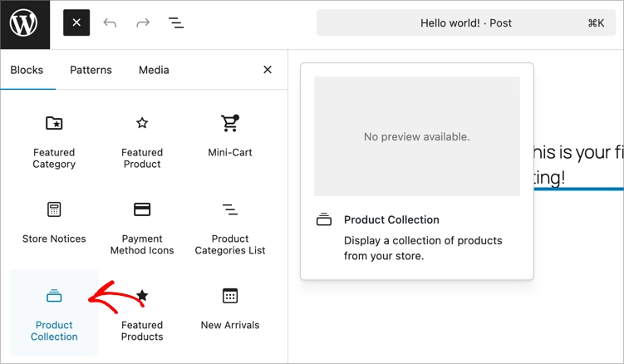
Task: Insert the New Arrivals calendar block
Action: [x=230, y=312]
